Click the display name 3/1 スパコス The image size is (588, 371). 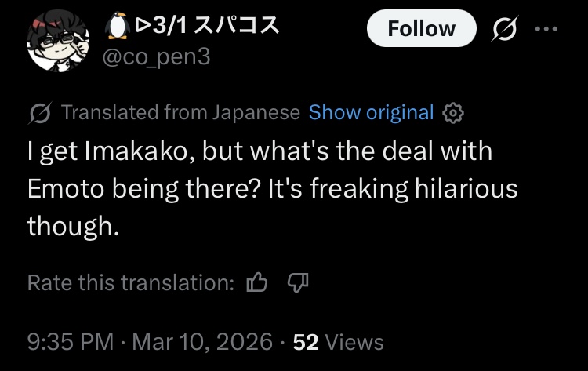point(208,26)
